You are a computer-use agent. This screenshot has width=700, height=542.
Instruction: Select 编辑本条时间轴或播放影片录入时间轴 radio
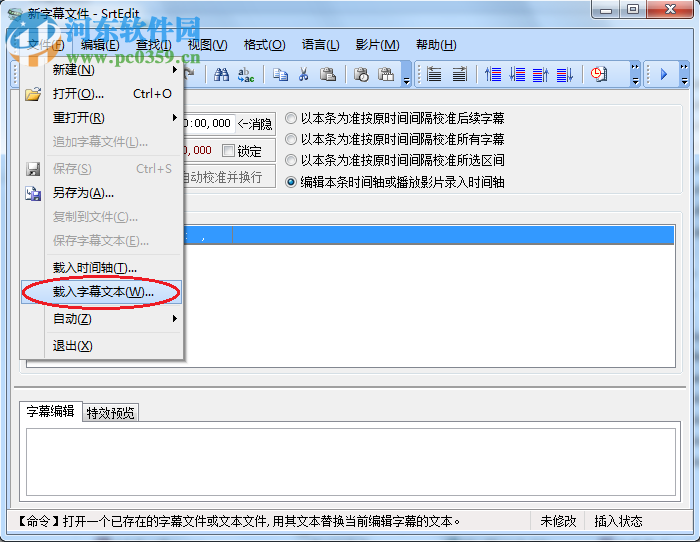(x=291, y=182)
